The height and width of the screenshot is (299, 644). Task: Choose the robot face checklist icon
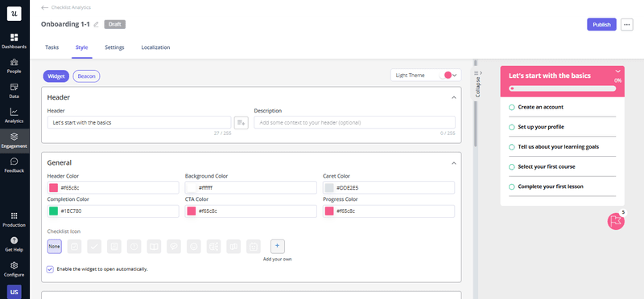[x=254, y=247]
